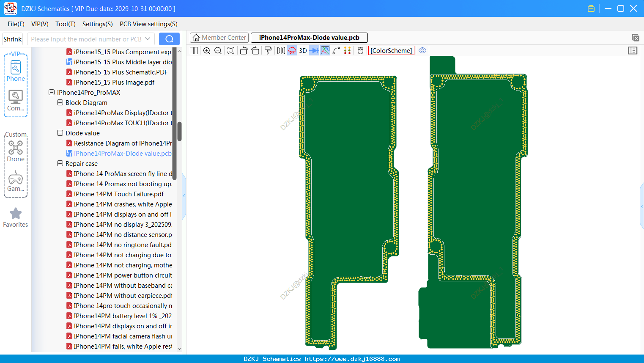644x363 pixels.
Task: Open Favorites in the sidebar
Action: 16,217
